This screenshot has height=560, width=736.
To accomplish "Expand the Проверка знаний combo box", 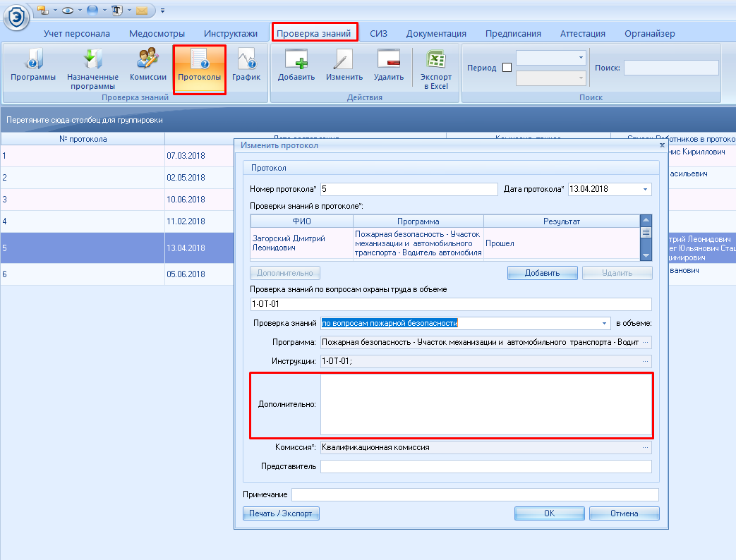I will (x=605, y=323).
